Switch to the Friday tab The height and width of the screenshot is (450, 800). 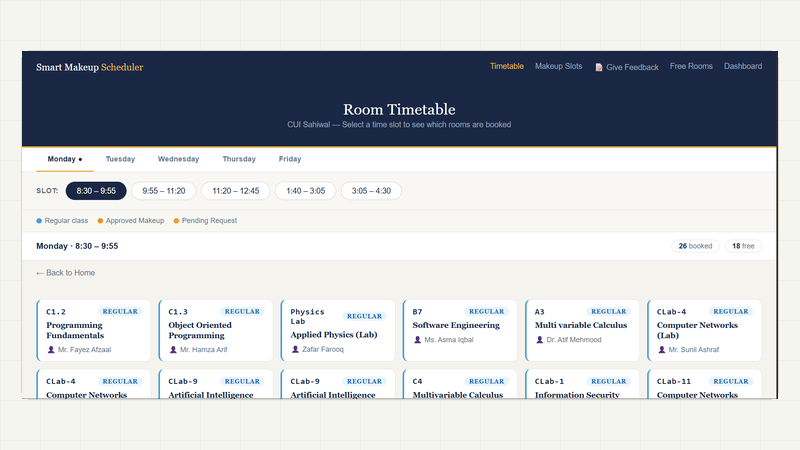pos(290,159)
